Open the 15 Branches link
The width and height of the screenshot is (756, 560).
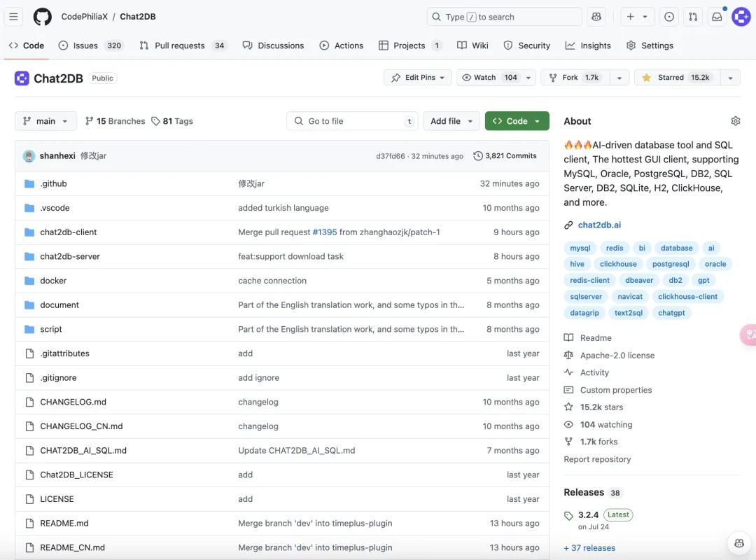point(115,121)
